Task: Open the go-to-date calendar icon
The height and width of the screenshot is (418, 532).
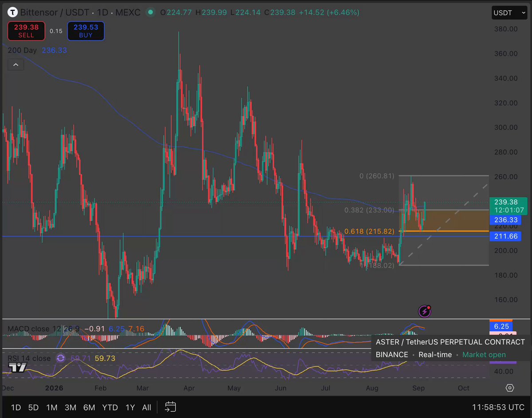Action: 170,407
